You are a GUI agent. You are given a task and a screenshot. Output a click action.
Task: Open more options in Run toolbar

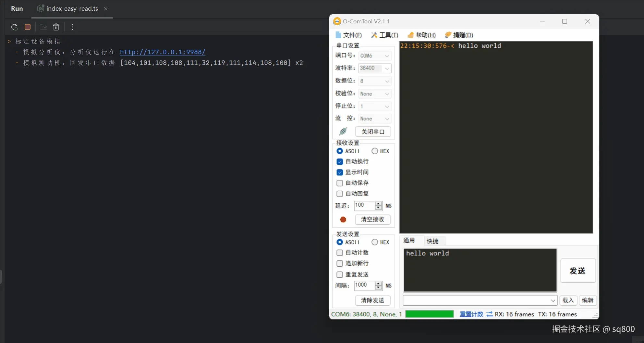72,27
